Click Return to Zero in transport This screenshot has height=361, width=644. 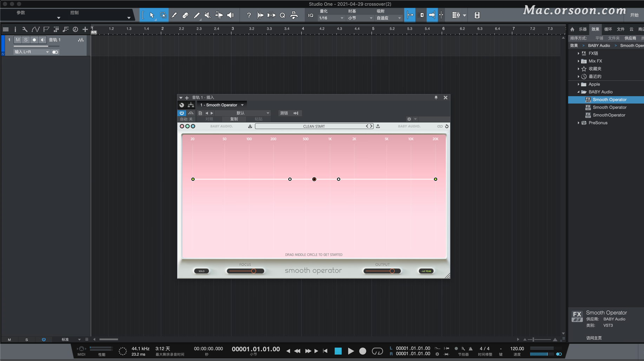pyautogui.click(x=325, y=351)
